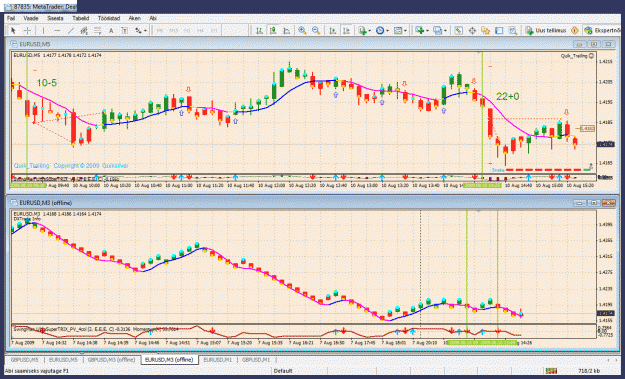
Task: Select the cursor arrow tool
Action: (x=13, y=30)
